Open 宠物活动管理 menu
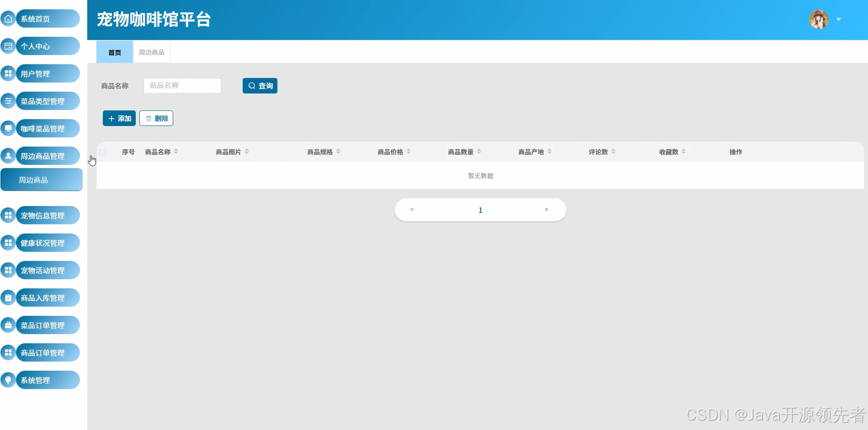 click(47, 270)
